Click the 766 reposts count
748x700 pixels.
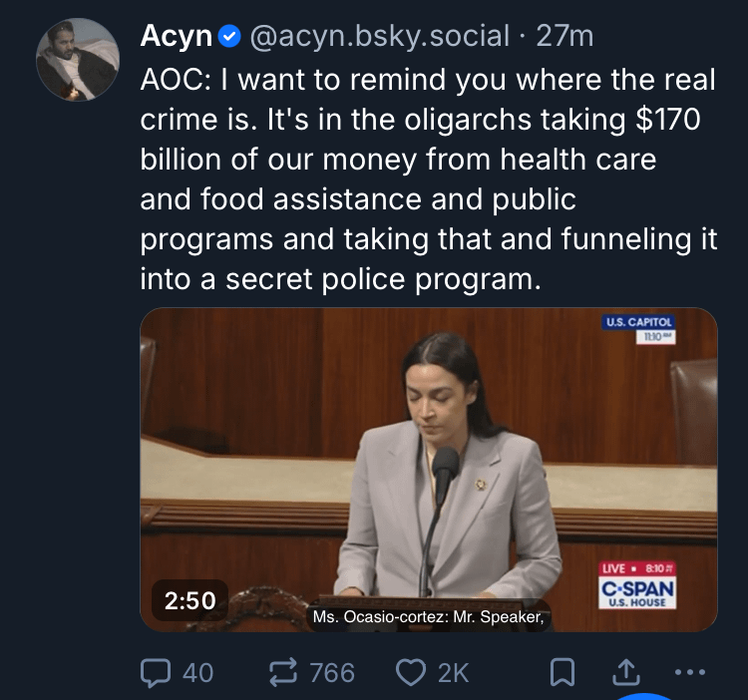[332, 673]
